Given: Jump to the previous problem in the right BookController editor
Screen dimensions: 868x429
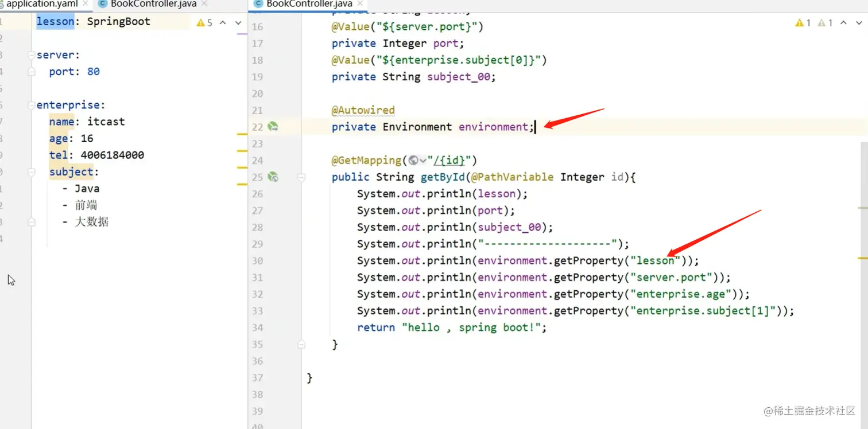Looking at the screenshot, I should pyautogui.click(x=843, y=23).
